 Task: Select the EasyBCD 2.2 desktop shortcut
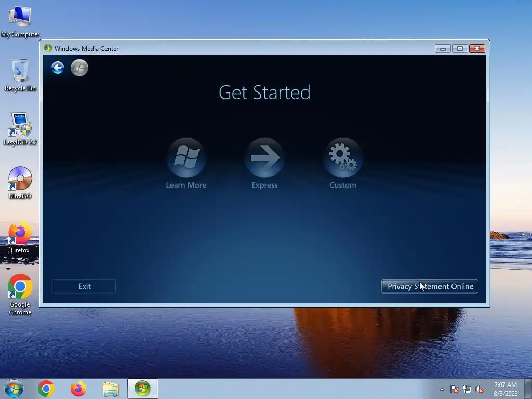[20, 129]
